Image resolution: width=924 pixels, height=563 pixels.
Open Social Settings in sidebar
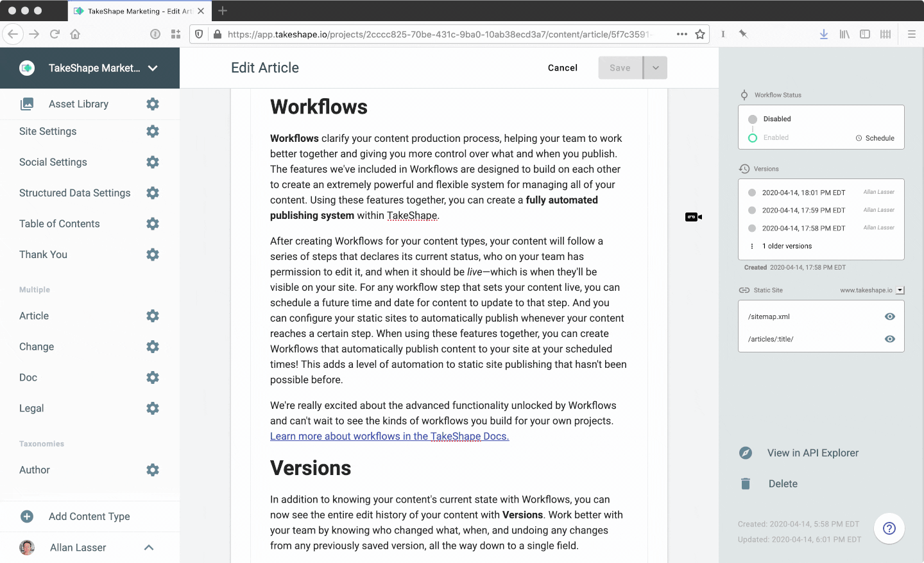click(x=53, y=162)
